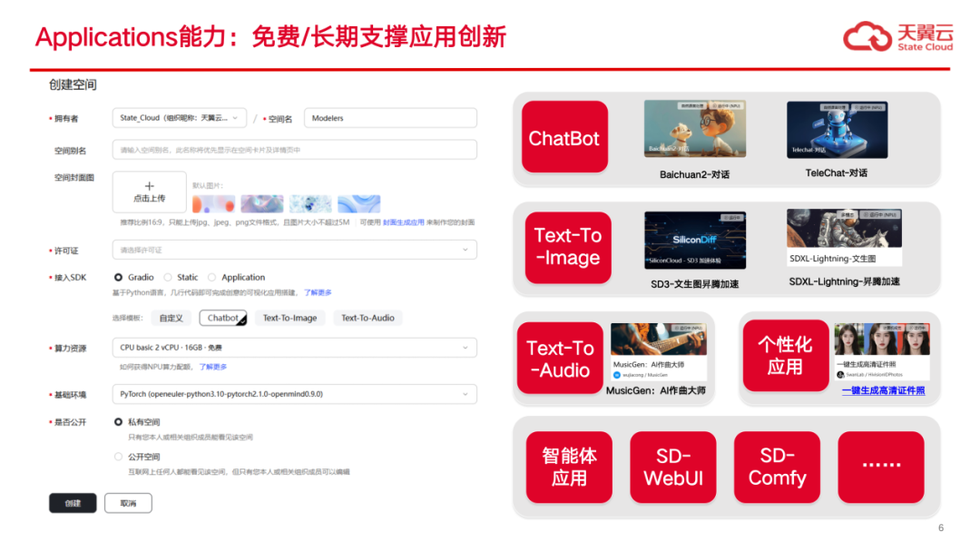Open the 基础环境 PyTorch environment dropdown
980x552 pixels.
coord(294,394)
